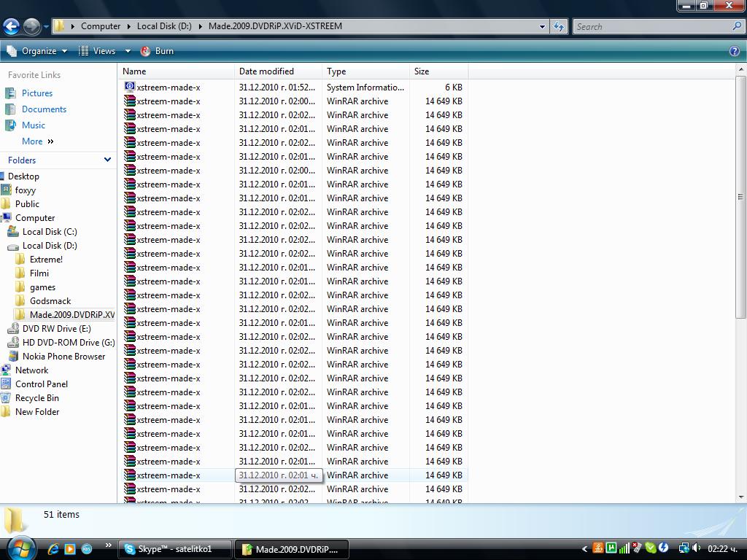This screenshot has height=560, width=747.
Task: Click the Refresh button next to address bar
Action: click(559, 27)
